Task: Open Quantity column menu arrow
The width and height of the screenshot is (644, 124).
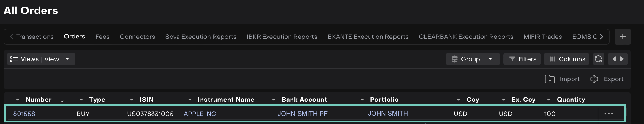Action: (x=549, y=100)
